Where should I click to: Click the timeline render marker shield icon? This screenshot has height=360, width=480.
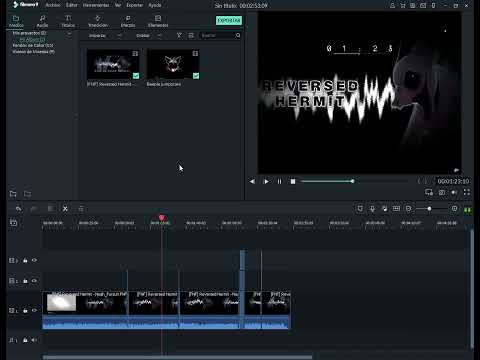click(x=360, y=209)
